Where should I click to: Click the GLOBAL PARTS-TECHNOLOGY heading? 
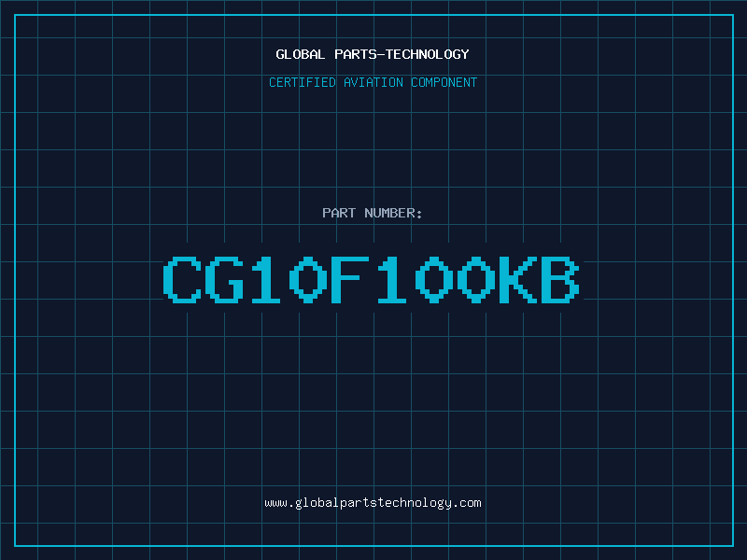coord(373,54)
